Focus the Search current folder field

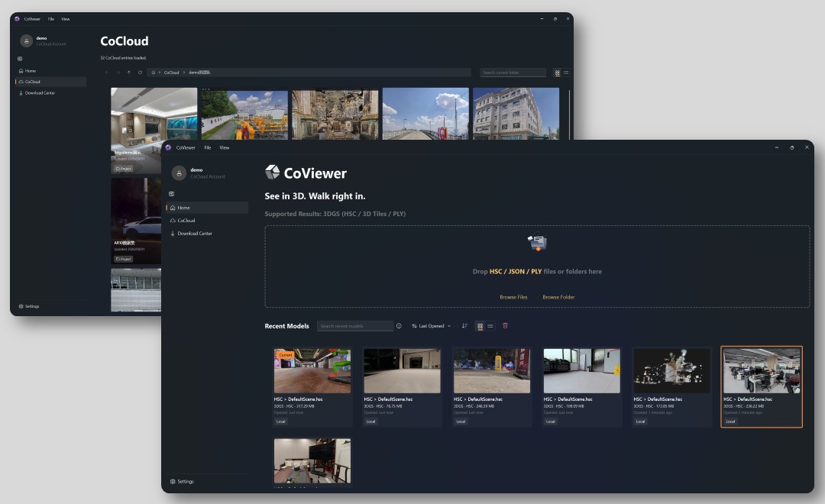pyautogui.click(x=513, y=73)
